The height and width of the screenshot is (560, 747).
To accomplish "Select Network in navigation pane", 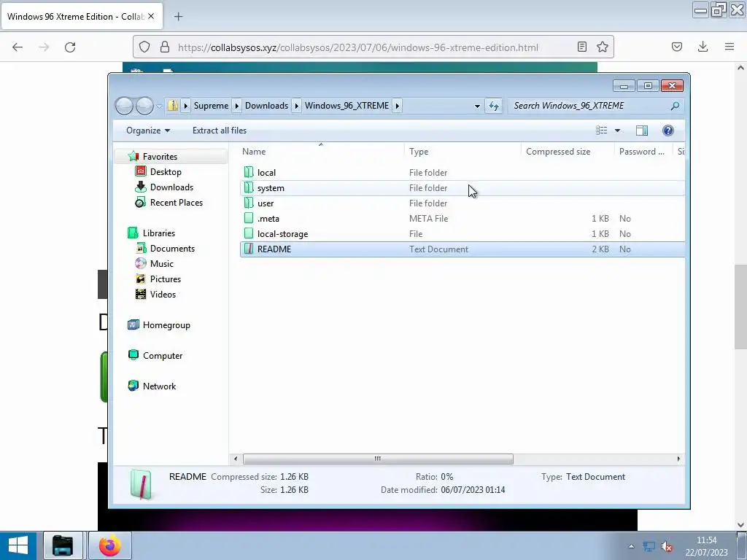I will tap(159, 386).
